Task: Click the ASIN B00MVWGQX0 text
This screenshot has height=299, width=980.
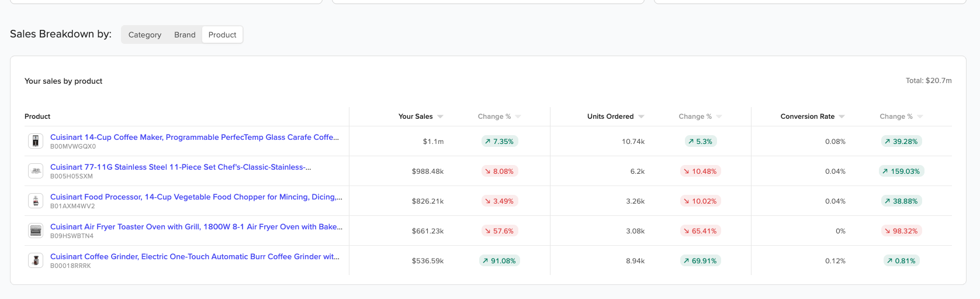Action: (x=73, y=147)
